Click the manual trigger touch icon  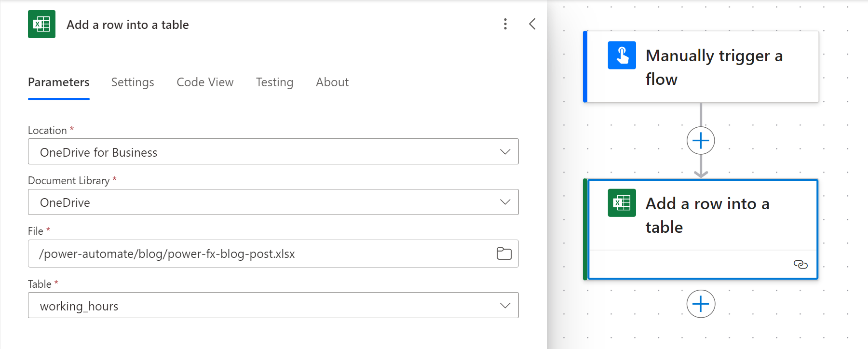[622, 55]
